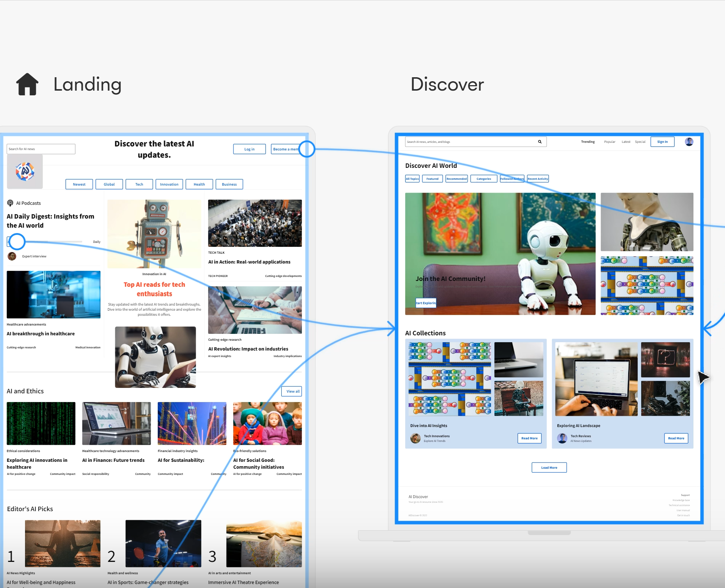The width and height of the screenshot is (725, 588).
Task: Switch to the Featured filter tab
Action: pyautogui.click(x=432, y=179)
